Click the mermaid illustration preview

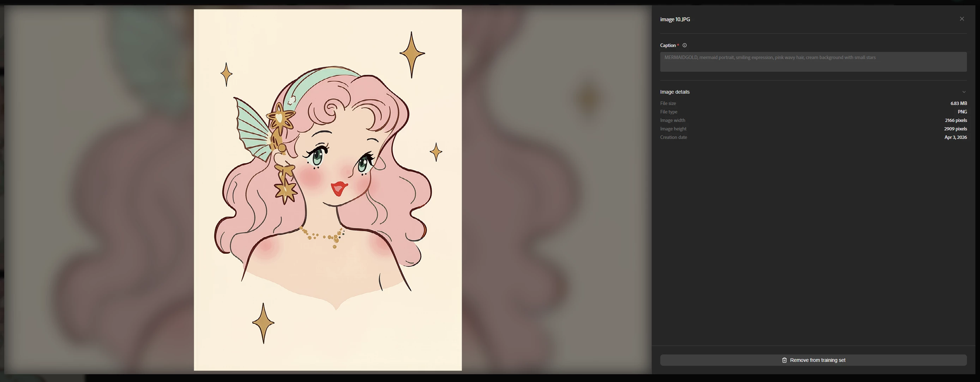pos(327,190)
